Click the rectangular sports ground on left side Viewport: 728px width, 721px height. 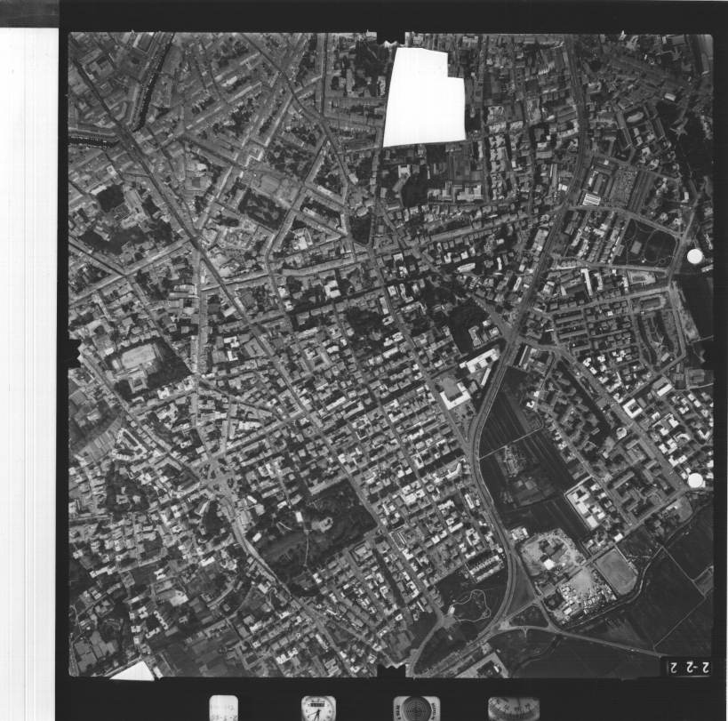[x=138, y=358]
